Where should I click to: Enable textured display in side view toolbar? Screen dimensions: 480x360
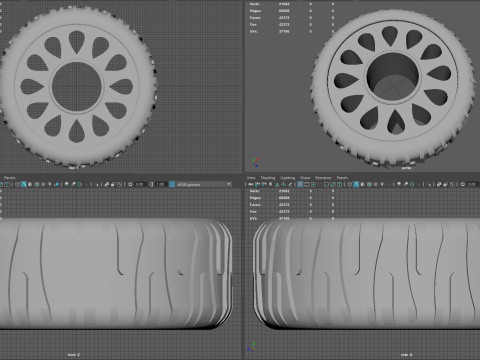376,184
